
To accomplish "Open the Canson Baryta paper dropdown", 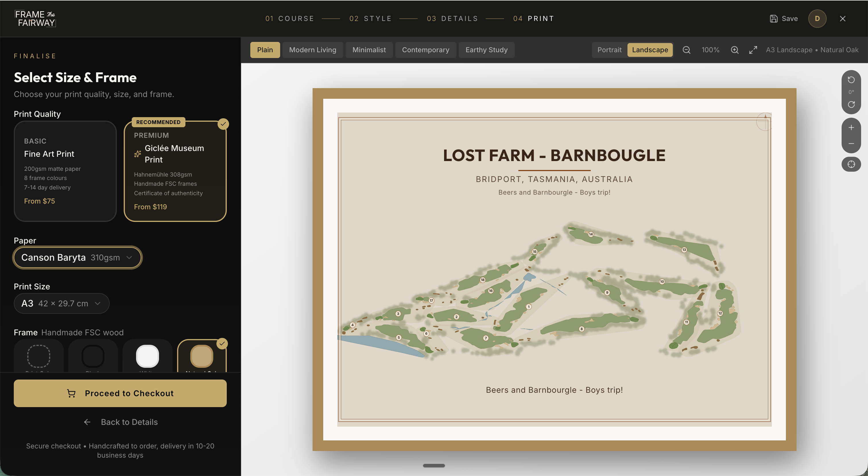I will coord(77,258).
